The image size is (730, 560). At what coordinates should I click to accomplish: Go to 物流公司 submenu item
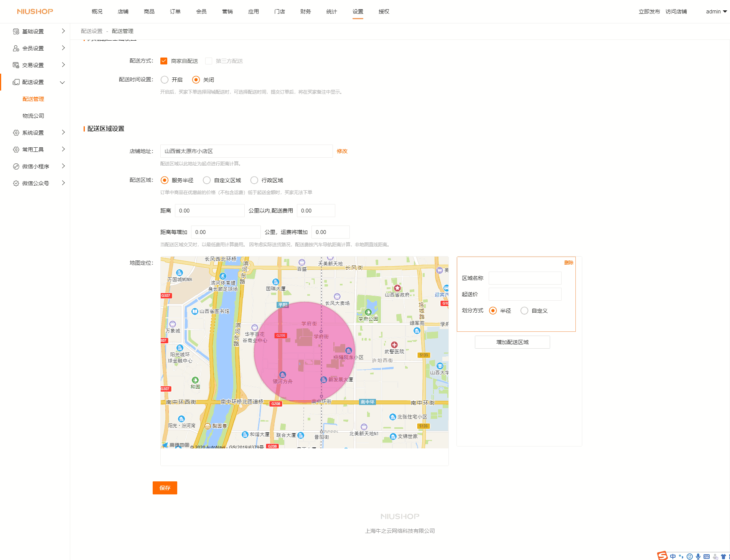point(33,116)
